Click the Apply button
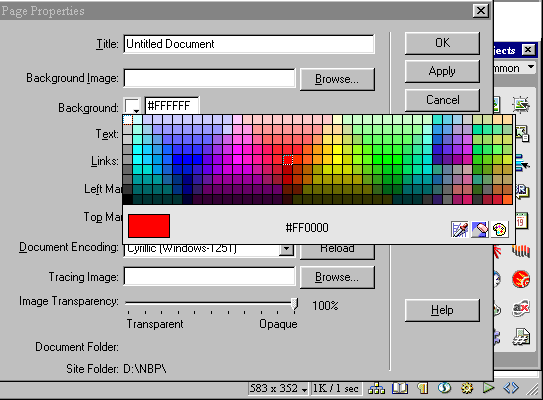The image size is (543, 400). 442,72
